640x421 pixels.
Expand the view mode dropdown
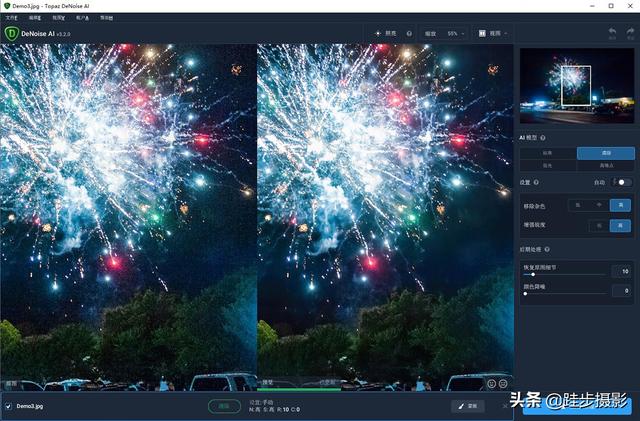click(x=491, y=33)
